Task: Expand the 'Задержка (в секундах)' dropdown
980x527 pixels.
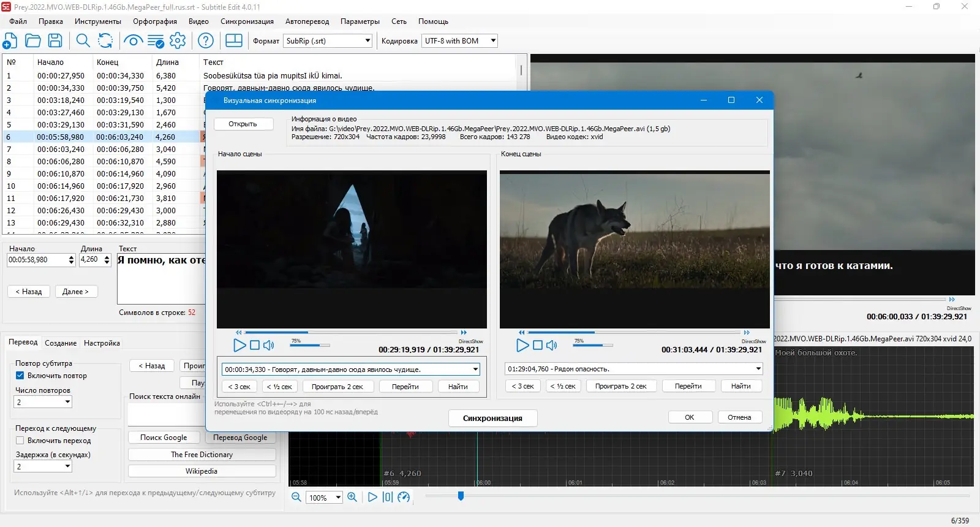Action: point(67,466)
